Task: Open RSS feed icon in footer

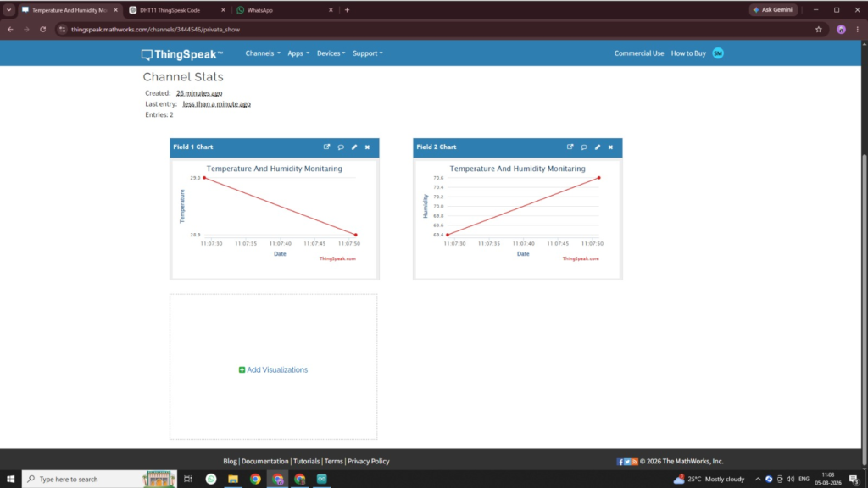Action: 635,462
